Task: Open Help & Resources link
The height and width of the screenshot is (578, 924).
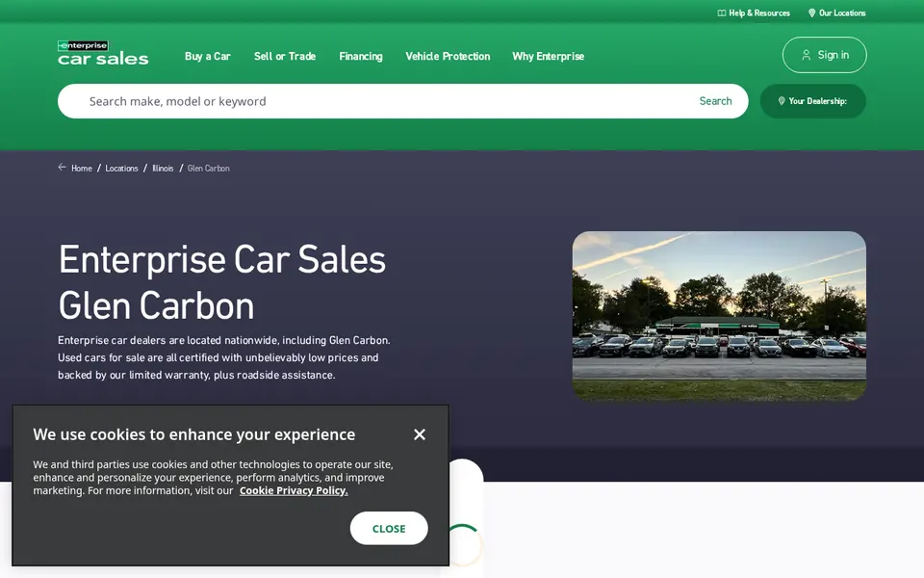Action: pyautogui.click(x=754, y=13)
